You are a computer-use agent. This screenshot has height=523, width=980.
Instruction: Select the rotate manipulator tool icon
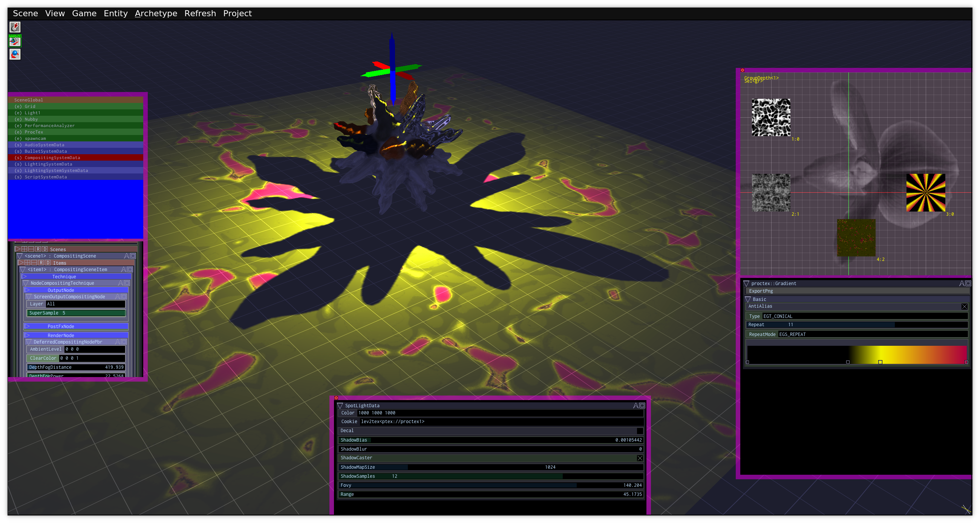(x=15, y=54)
